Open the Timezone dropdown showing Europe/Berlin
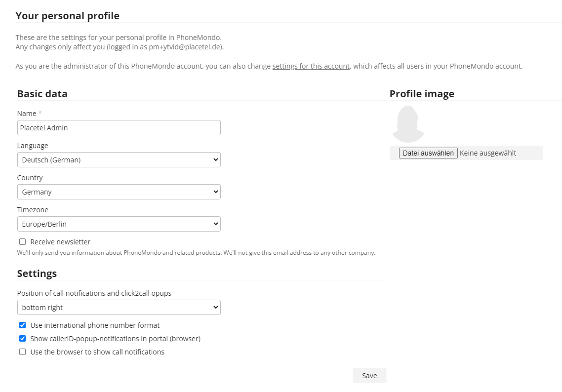 (x=119, y=224)
